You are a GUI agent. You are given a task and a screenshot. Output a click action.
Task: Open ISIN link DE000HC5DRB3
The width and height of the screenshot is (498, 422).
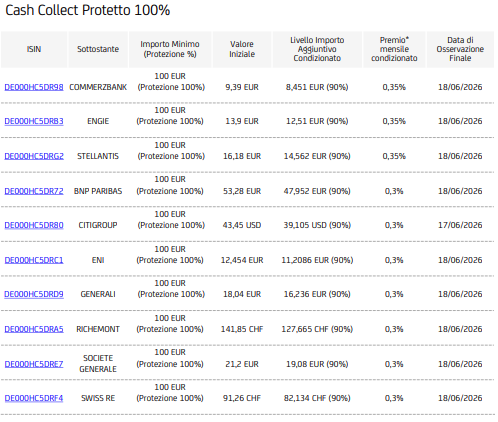coord(34,121)
